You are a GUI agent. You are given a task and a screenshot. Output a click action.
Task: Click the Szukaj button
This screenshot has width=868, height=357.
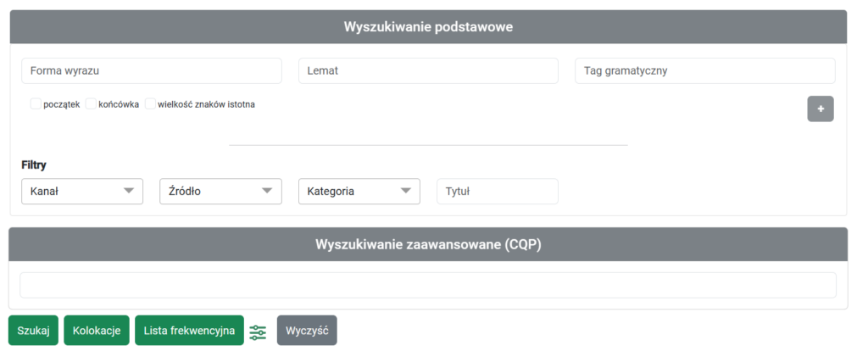click(33, 331)
